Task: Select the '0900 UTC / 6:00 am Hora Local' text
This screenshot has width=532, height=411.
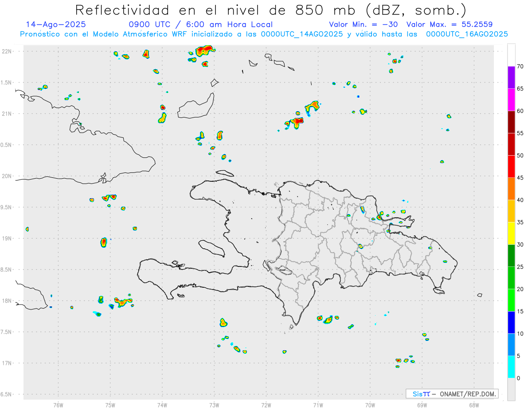Action: [201, 25]
